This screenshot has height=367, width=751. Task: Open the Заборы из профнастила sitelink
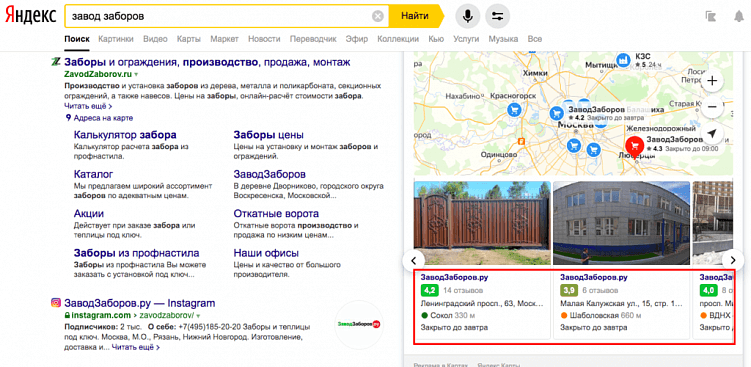[x=137, y=253]
